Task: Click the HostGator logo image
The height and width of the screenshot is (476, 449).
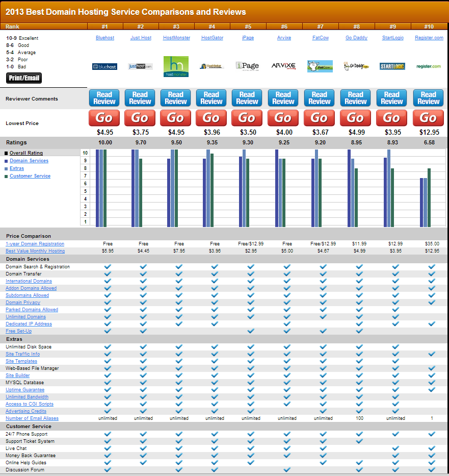Action: coord(212,66)
